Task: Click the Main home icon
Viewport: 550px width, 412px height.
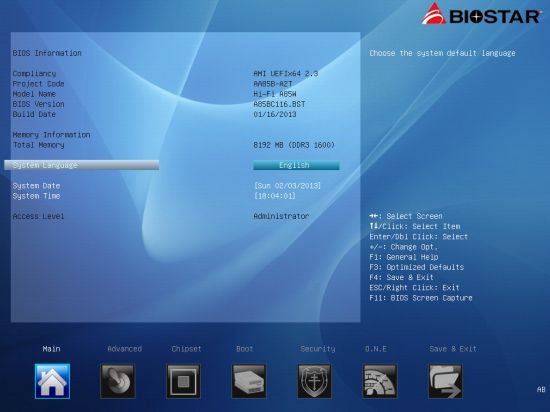Action: pyautogui.click(x=52, y=381)
